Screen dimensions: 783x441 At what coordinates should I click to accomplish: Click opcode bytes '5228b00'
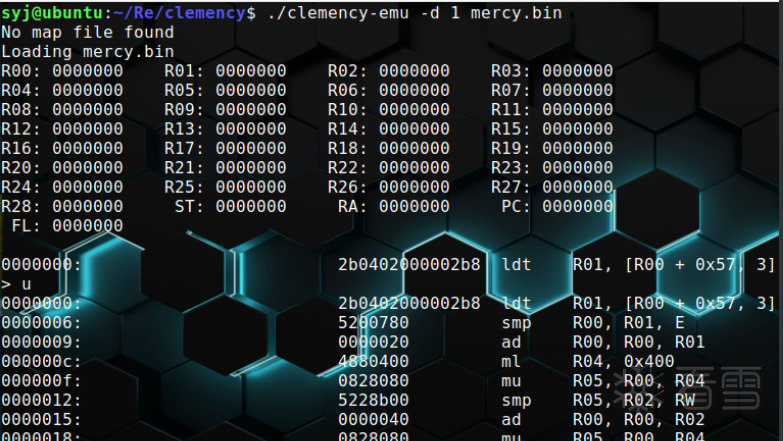click(374, 400)
